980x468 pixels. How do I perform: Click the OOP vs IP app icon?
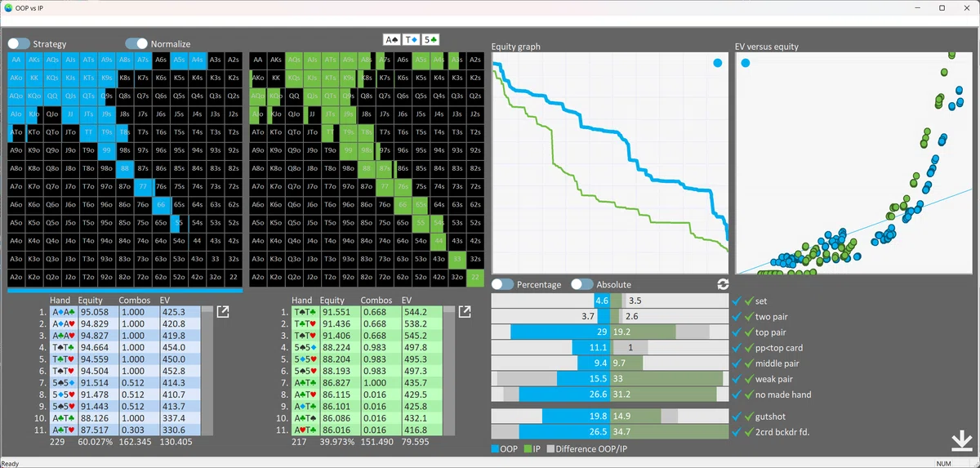[x=8, y=7]
